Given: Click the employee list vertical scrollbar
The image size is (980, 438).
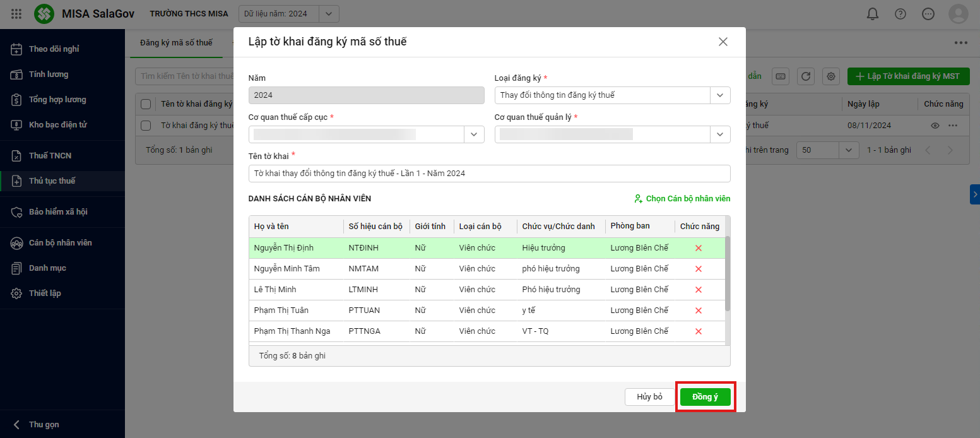Looking at the screenshot, I should pos(728,274).
